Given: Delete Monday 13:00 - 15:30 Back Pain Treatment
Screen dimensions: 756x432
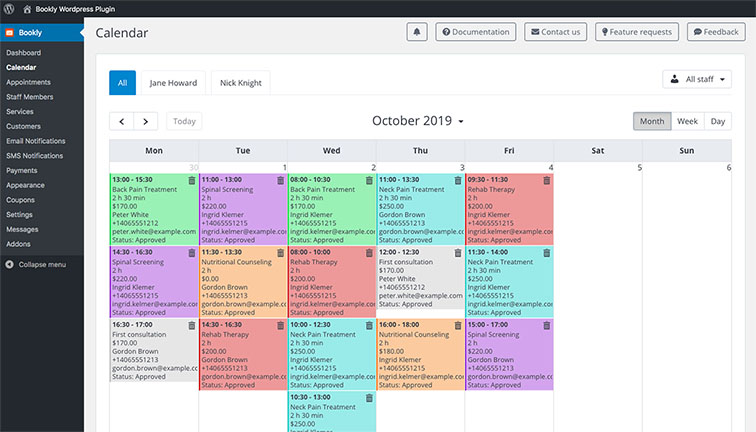Looking at the screenshot, I should coord(192,180).
